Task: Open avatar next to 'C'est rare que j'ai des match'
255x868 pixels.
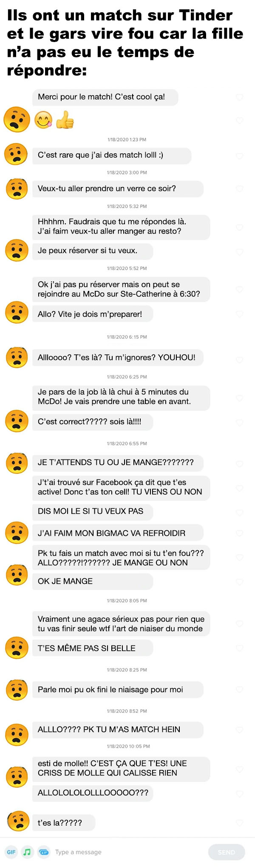Action: 16,154
